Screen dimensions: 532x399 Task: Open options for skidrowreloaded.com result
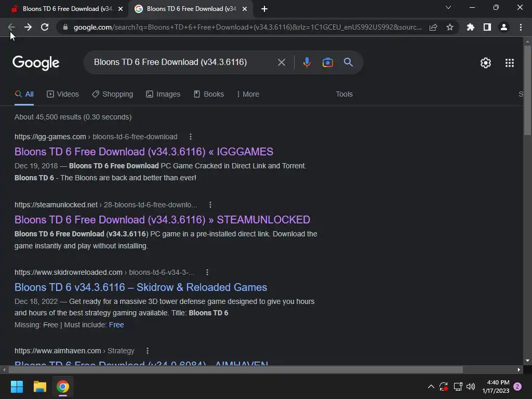pos(207,272)
